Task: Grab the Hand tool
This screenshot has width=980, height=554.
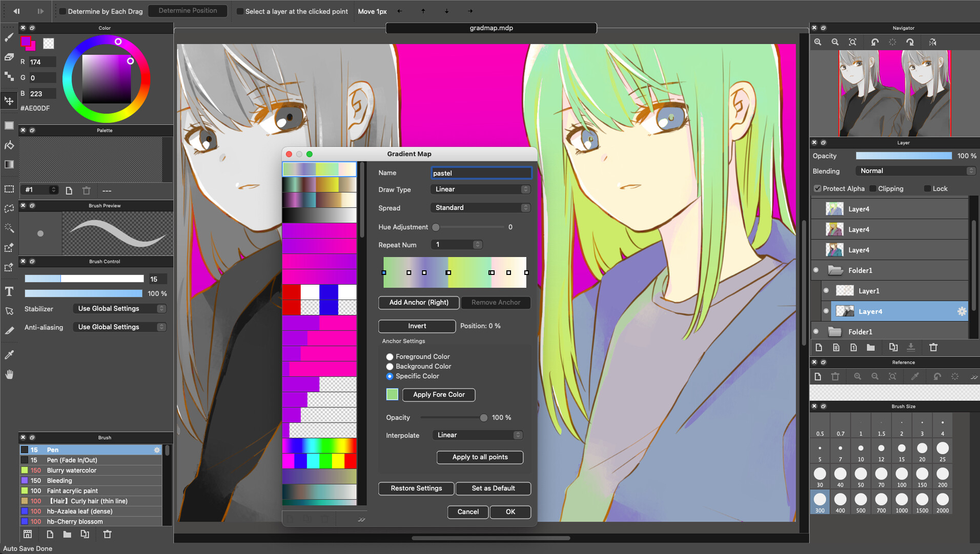Action: (x=9, y=374)
